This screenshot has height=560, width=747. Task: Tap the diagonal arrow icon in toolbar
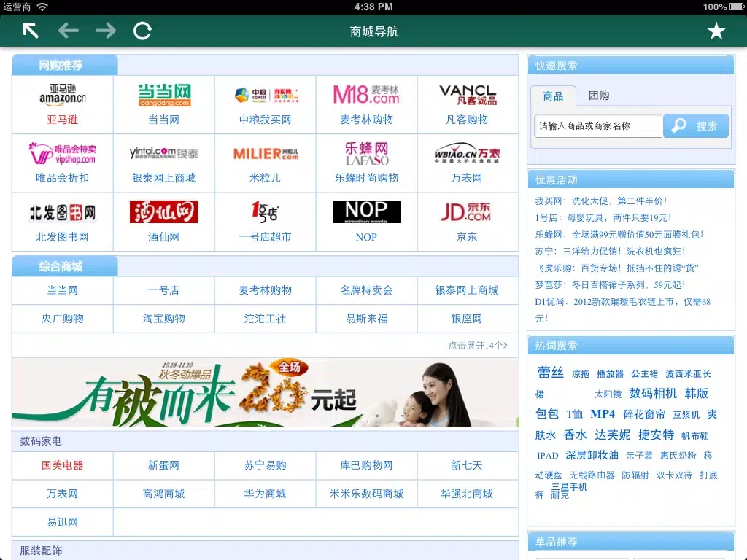(x=31, y=31)
